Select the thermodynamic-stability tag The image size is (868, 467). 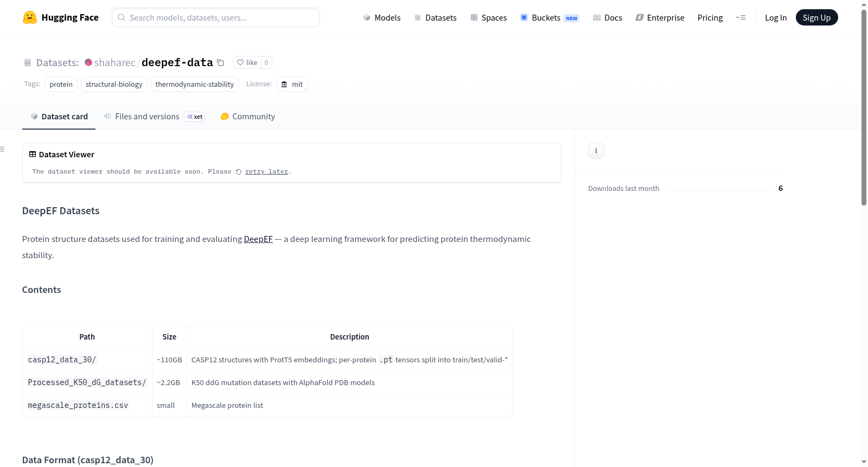pos(195,84)
